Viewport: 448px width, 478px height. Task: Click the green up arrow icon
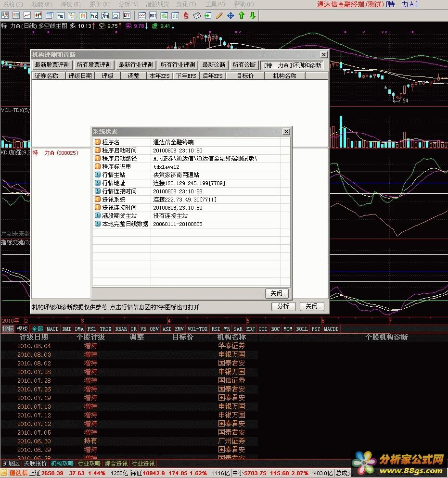click(242, 15)
